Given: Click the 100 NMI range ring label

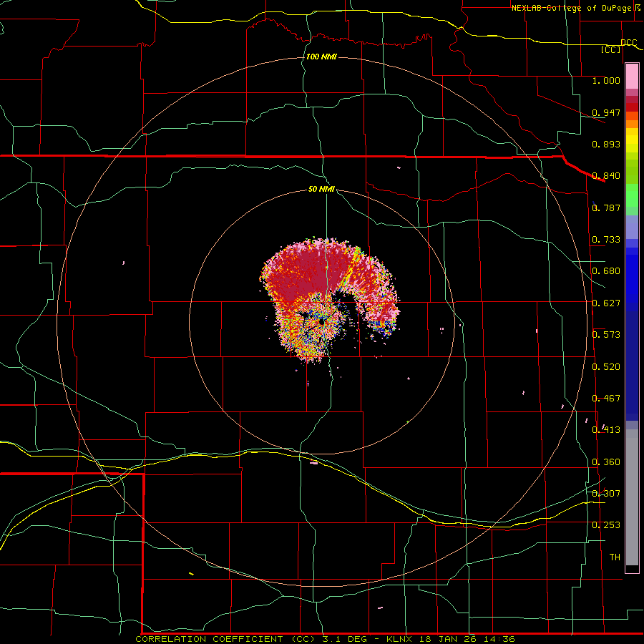Looking at the screenshot, I should 321,57.
